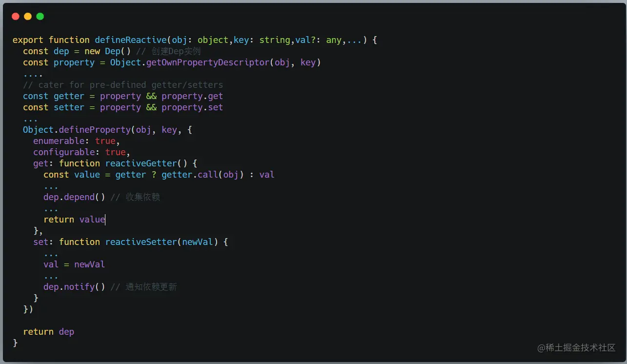Click the defineReactive function name

point(131,40)
